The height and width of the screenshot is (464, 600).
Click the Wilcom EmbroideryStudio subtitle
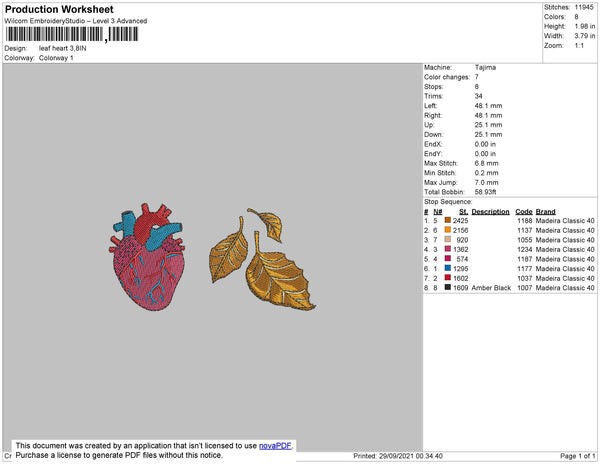coord(76,21)
